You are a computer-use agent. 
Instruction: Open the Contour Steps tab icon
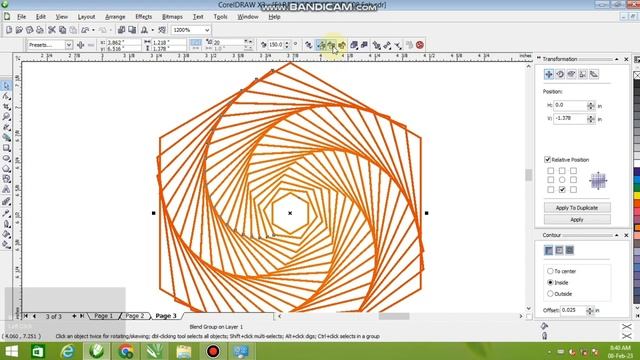[x=549, y=250]
